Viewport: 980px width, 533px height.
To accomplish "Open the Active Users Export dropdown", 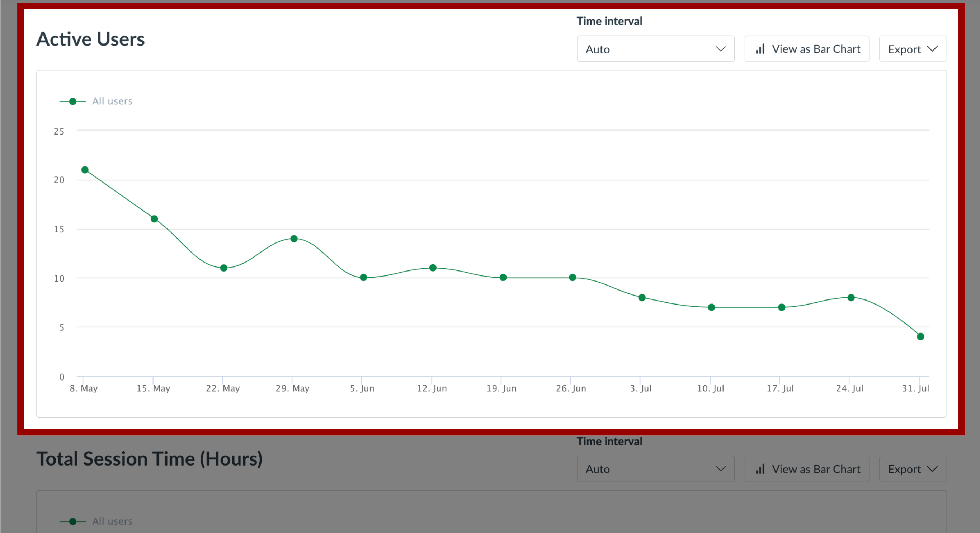I will tap(912, 49).
